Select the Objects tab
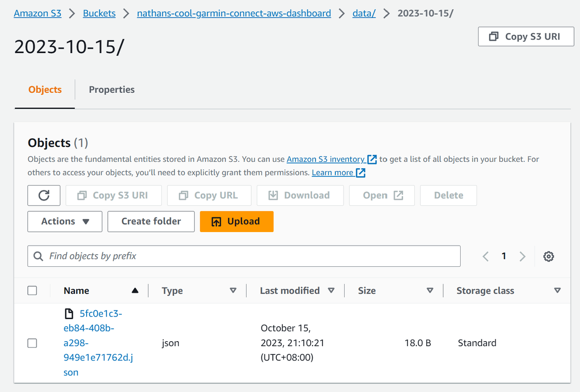Screen dimensions: 580x392 [x=45, y=89]
